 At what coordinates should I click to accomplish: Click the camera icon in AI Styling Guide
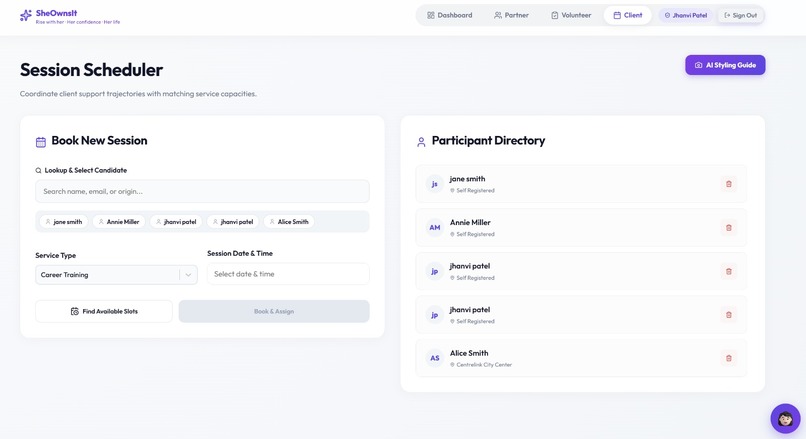(x=699, y=65)
